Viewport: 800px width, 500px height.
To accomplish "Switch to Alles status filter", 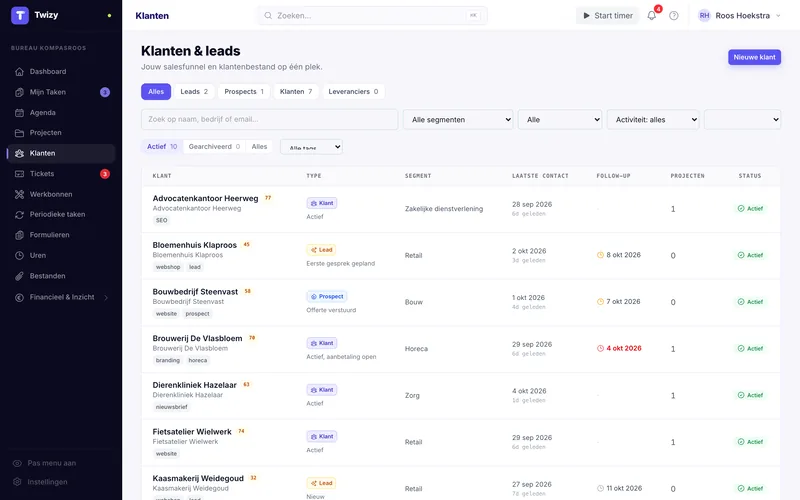I will pos(259,147).
